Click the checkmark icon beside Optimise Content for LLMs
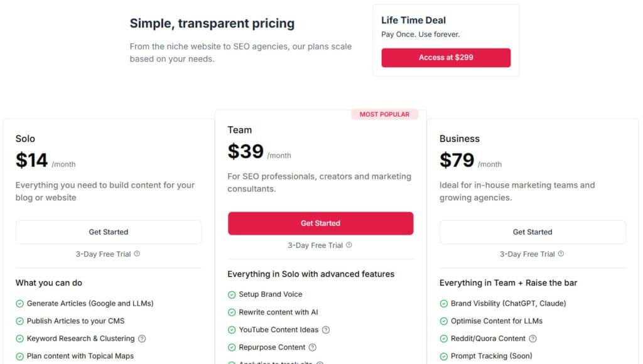Screen dimensions: 643x364 (x=444, y=321)
